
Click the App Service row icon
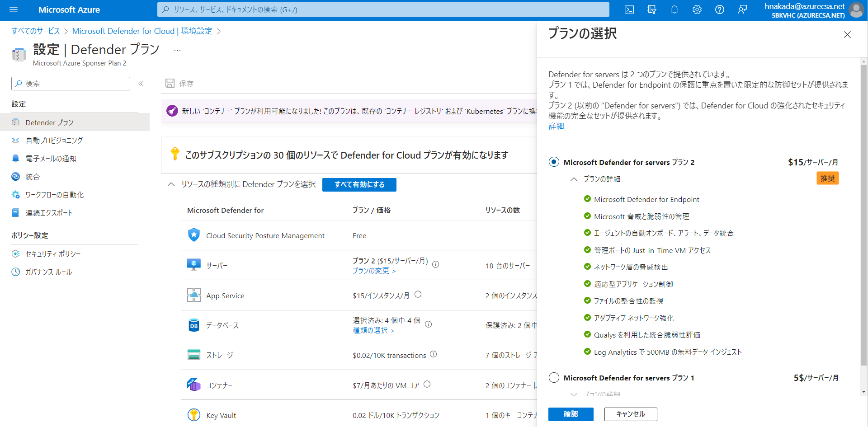194,296
